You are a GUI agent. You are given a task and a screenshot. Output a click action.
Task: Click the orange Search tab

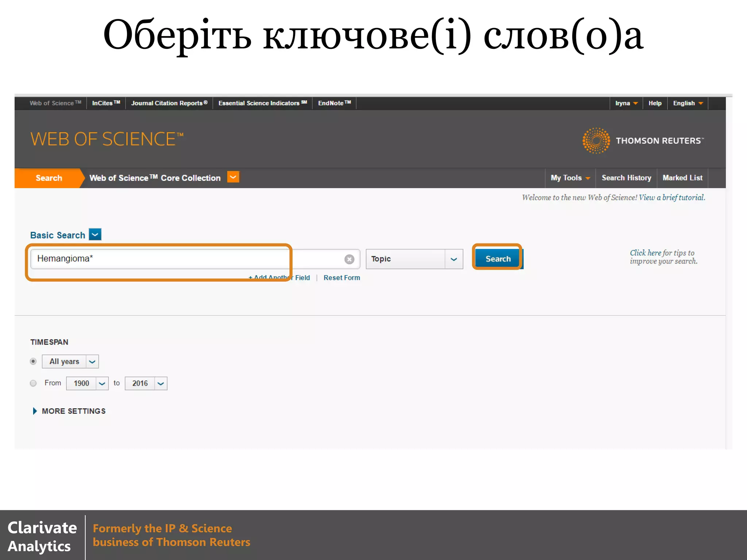coord(49,178)
